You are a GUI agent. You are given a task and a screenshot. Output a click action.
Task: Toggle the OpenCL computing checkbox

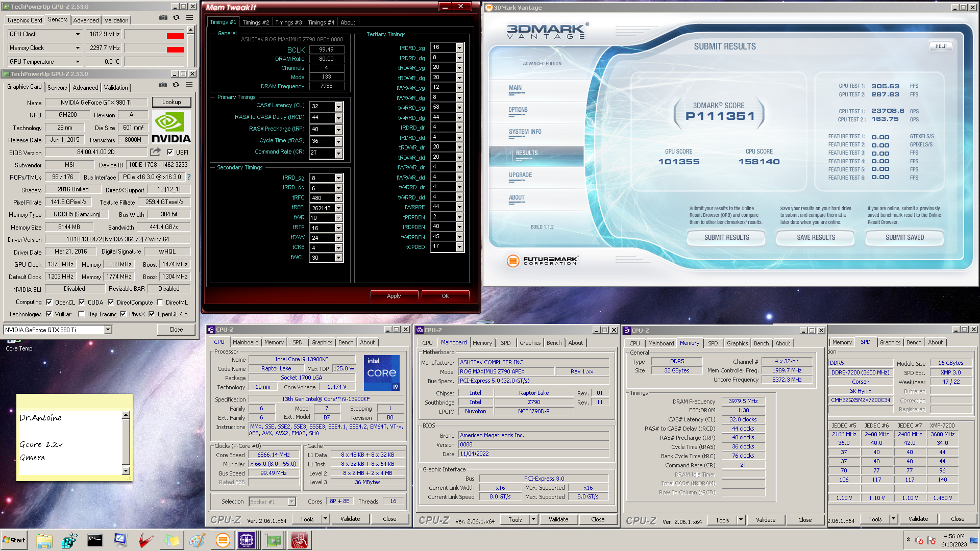click(49, 302)
